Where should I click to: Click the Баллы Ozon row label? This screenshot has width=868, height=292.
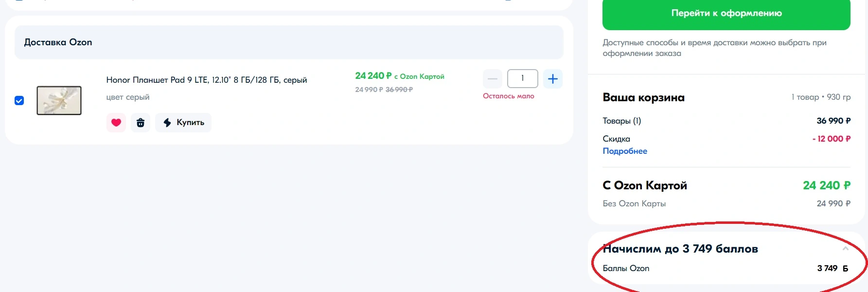[x=626, y=268]
